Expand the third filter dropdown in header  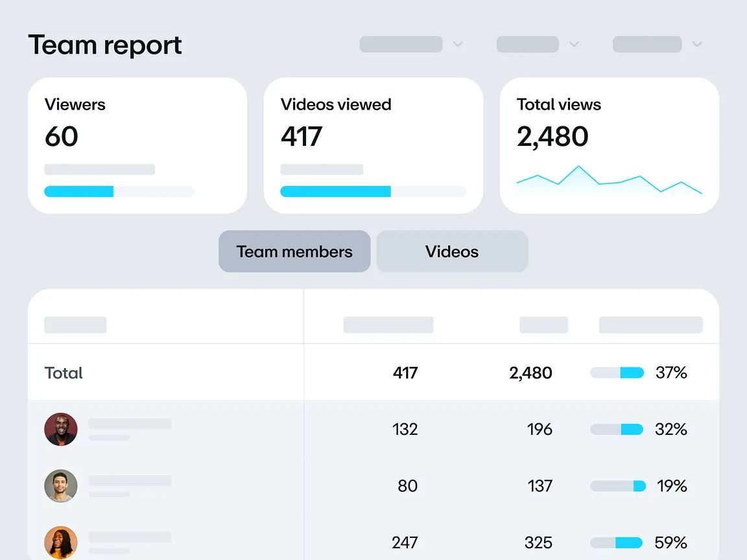(x=658, y=44)
